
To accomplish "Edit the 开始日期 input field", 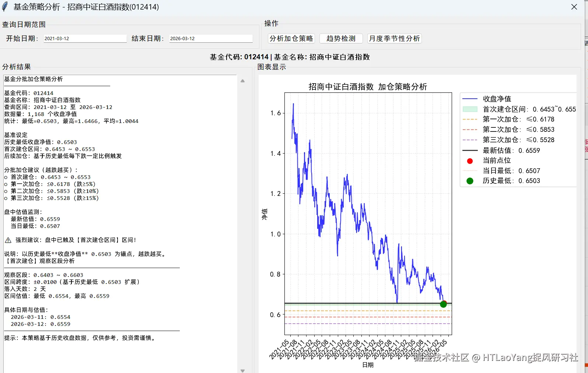I will click(x=85, y=38).
